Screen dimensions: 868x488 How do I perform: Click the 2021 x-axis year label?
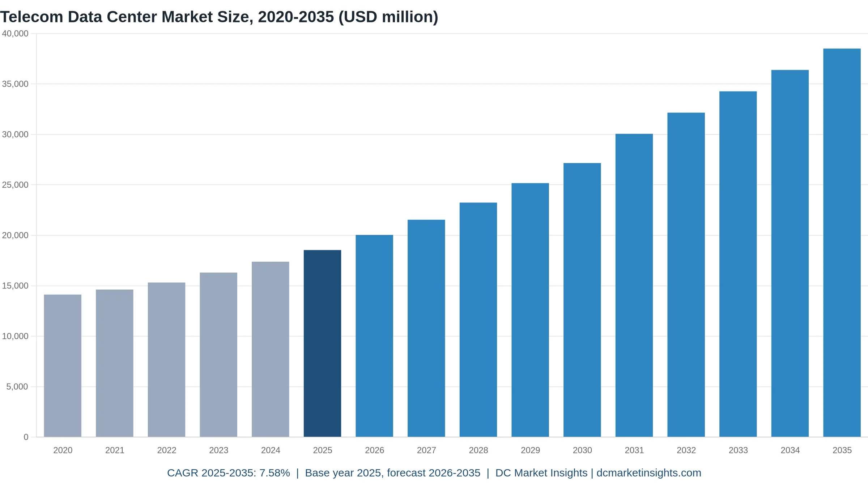(x=115, y=450)
